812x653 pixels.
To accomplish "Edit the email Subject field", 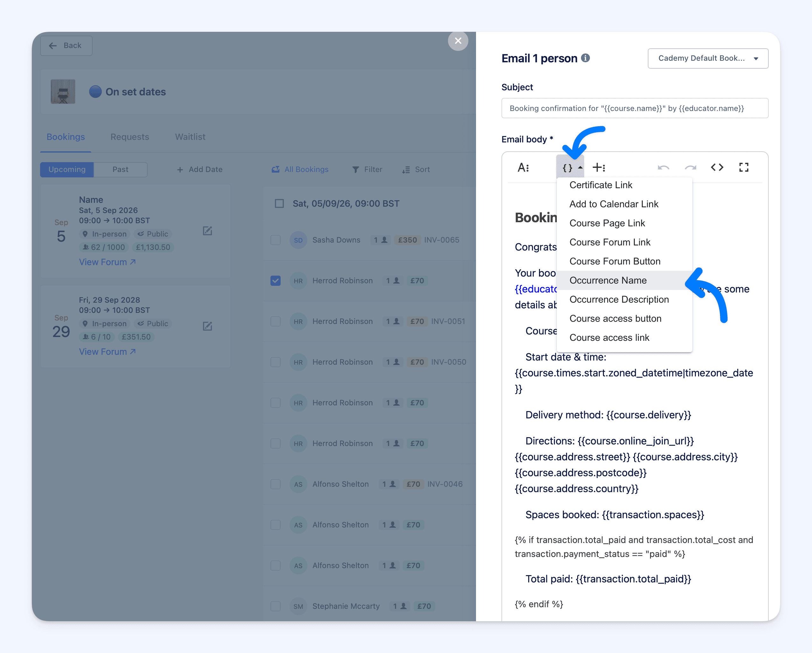I will 634,108.
